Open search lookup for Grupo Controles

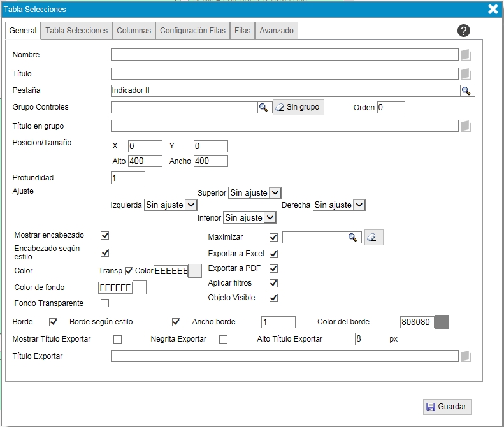(263, 107)
